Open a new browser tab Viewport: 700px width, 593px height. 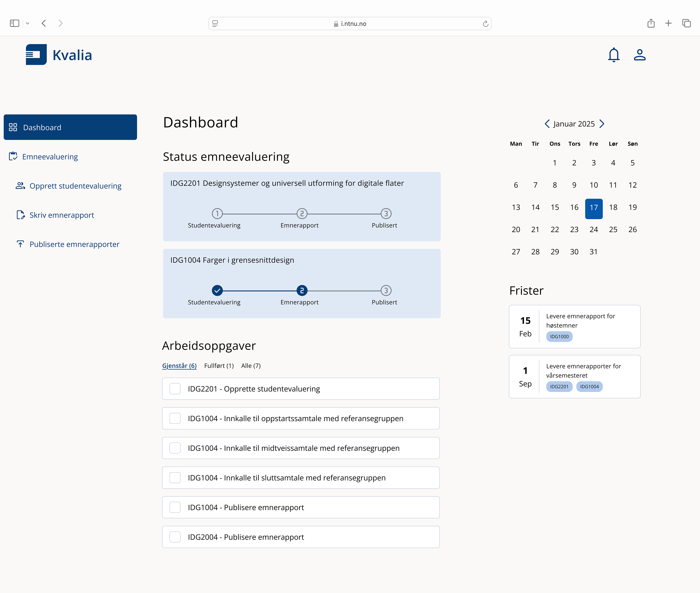point(668,23)
